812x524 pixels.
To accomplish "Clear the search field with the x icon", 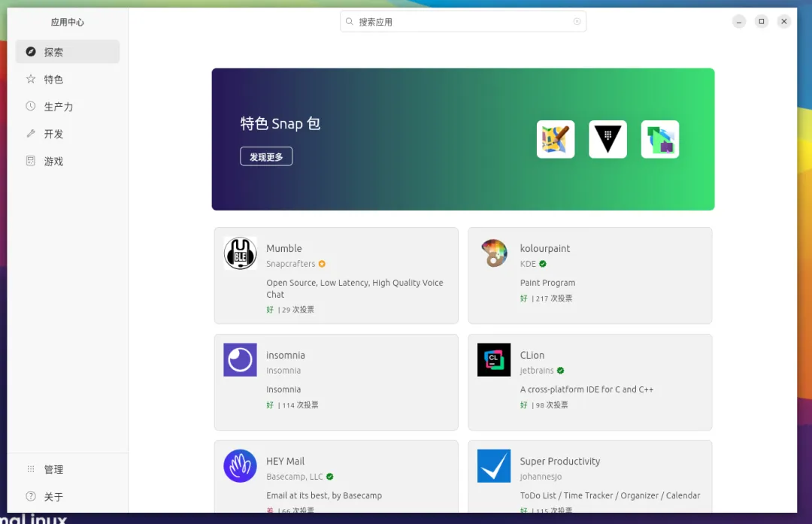I will pyautogui.click(x=577, y=22).
